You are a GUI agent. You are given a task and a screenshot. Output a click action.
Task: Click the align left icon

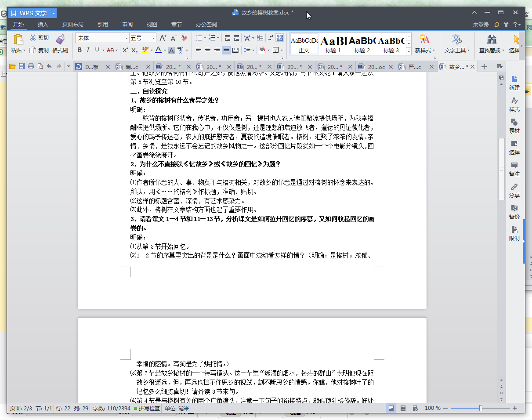(x=199, y=50)
